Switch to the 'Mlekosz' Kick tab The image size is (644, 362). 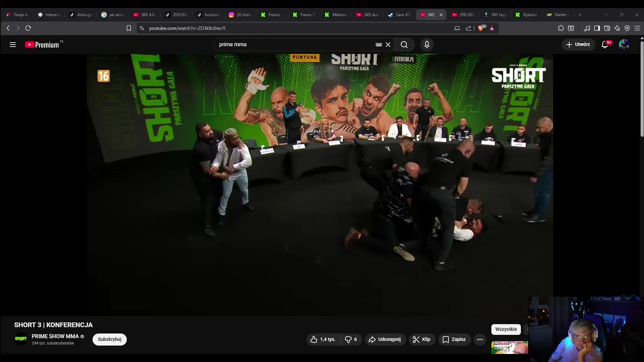click(336, 15)
